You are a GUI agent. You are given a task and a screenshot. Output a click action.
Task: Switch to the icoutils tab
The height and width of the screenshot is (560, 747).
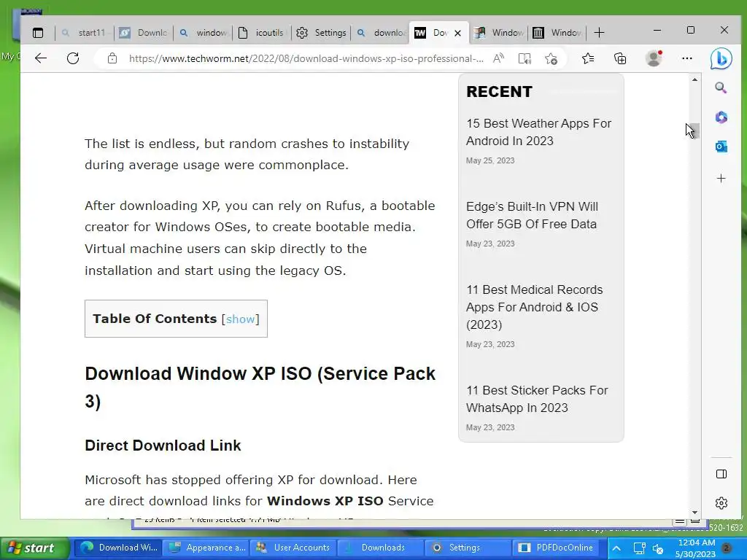point(262,33)
